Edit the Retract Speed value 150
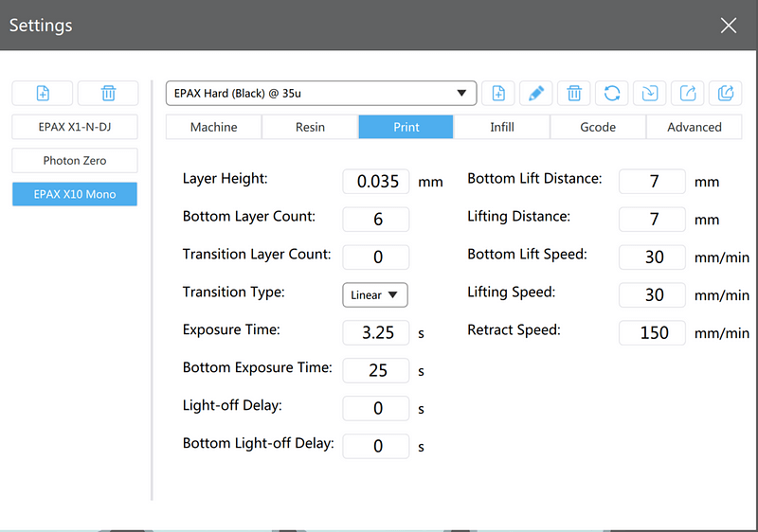Image resolution: width=758 pixels, height=532 pixels. [x=652, y=332]
